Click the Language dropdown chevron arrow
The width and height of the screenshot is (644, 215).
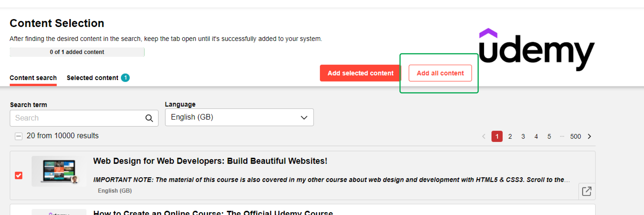[x=304, y=118]
